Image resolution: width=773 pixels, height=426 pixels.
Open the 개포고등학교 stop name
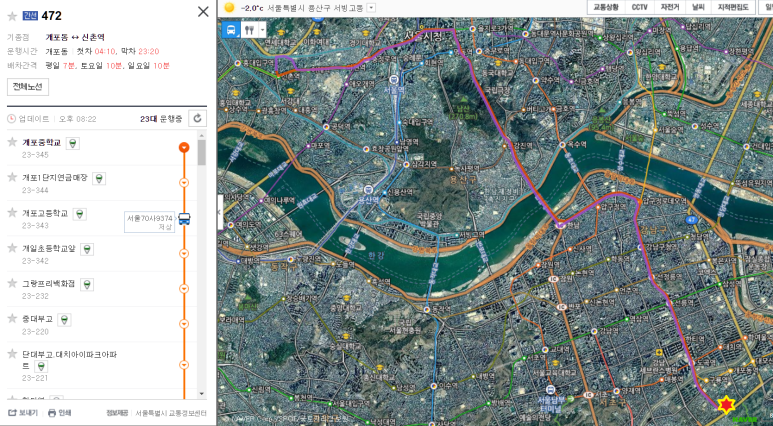[45, 213]
